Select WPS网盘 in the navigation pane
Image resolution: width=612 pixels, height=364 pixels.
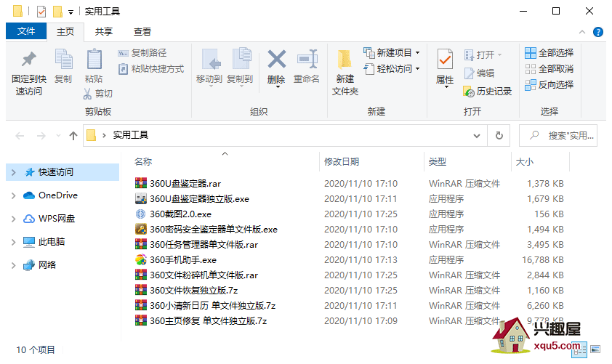tap(49, 219)
